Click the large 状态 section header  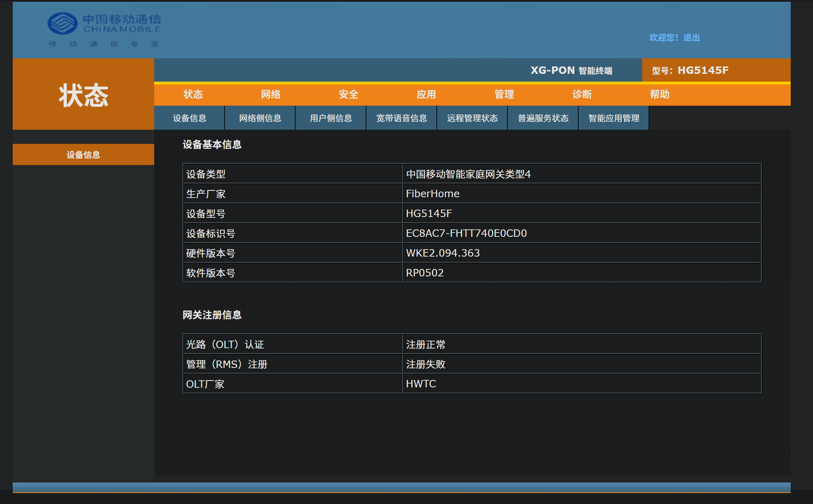83,95
